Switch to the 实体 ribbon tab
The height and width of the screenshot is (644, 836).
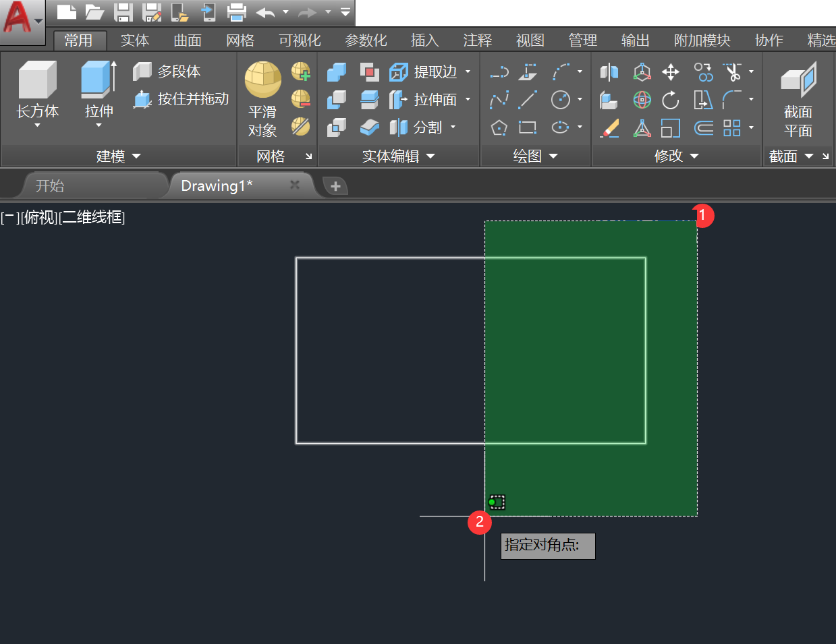pos(134,40)
